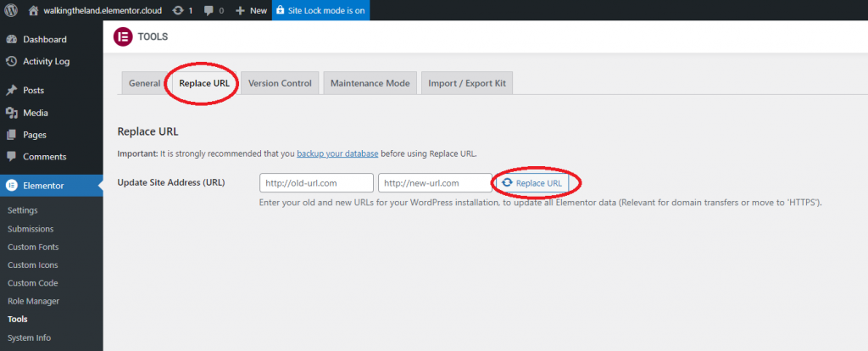Open the Activity Log menu item
This screenshot has height=351, width=868.
(x=46, y=61)
